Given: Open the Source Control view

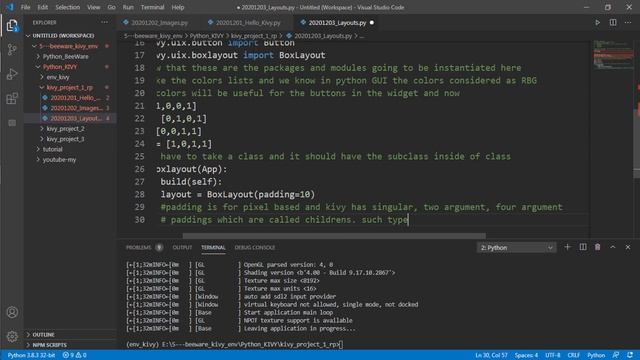Looking at the screenshot, I should pos(12,50).
